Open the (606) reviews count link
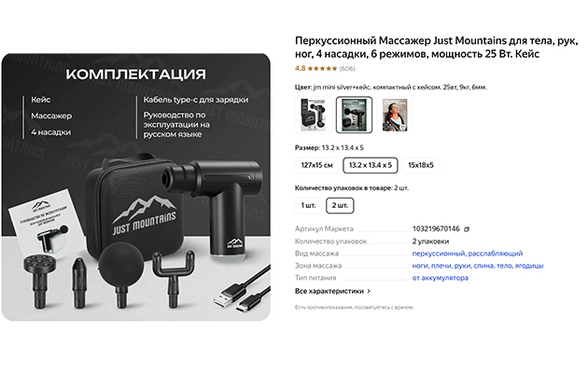Screen dimensions: 588x373 click(347, 68)
